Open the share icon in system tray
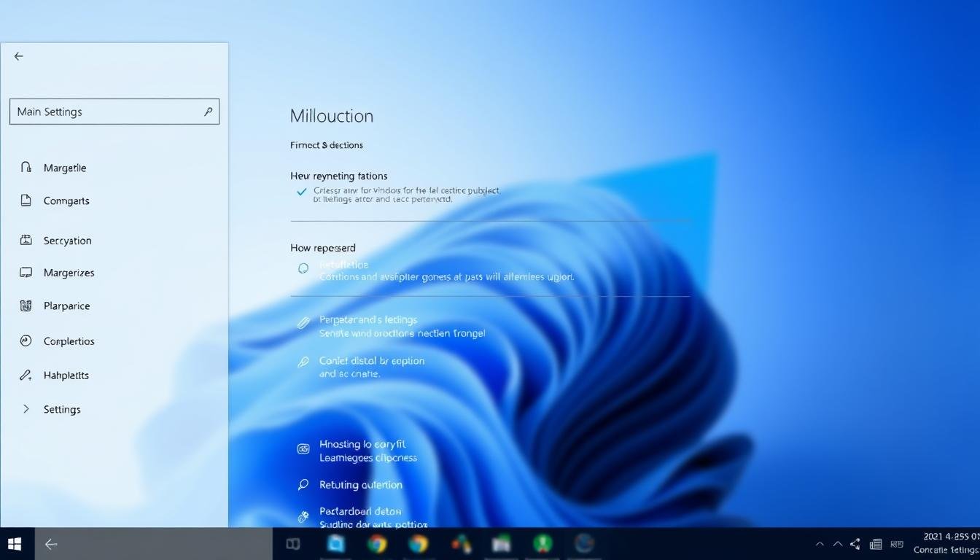 [x=854, y=544]
